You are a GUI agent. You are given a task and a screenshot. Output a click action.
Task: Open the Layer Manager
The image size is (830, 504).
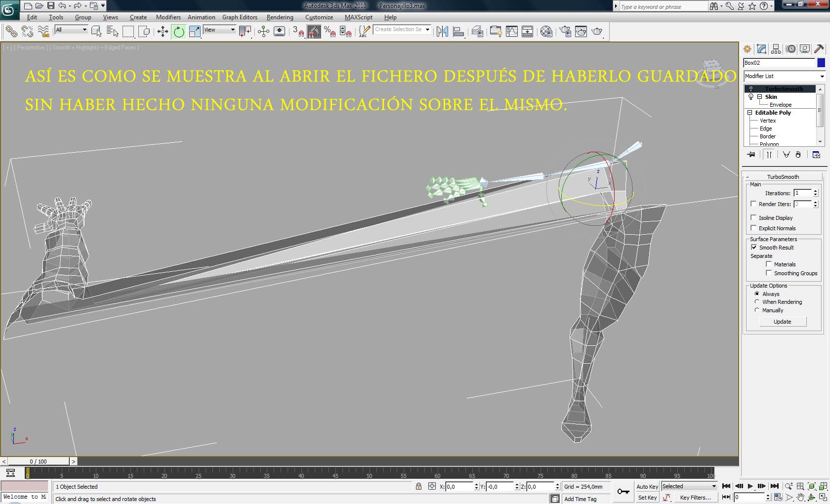477,32
